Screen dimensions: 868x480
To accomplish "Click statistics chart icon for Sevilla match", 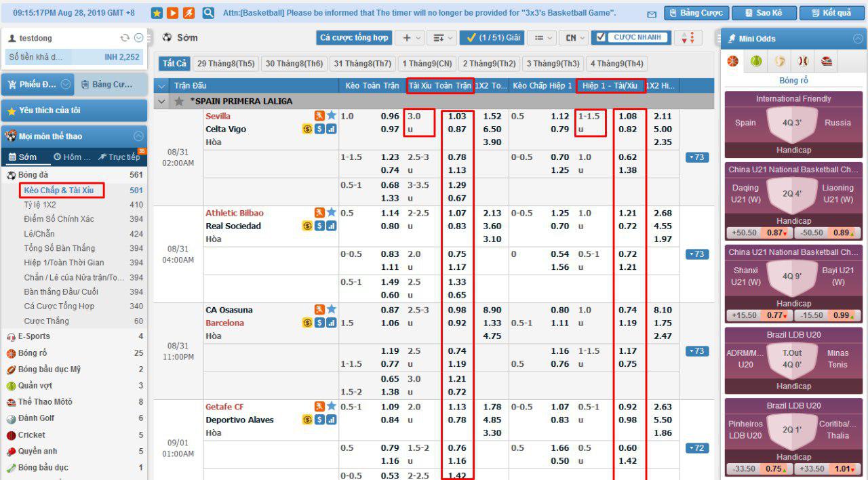I will coord(331,129).
